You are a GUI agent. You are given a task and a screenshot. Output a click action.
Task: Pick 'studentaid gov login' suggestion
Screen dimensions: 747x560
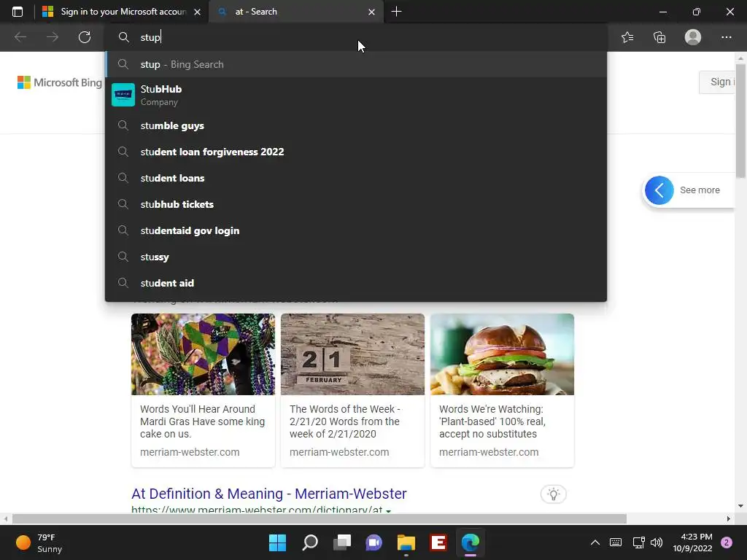(x=356, y=230)
